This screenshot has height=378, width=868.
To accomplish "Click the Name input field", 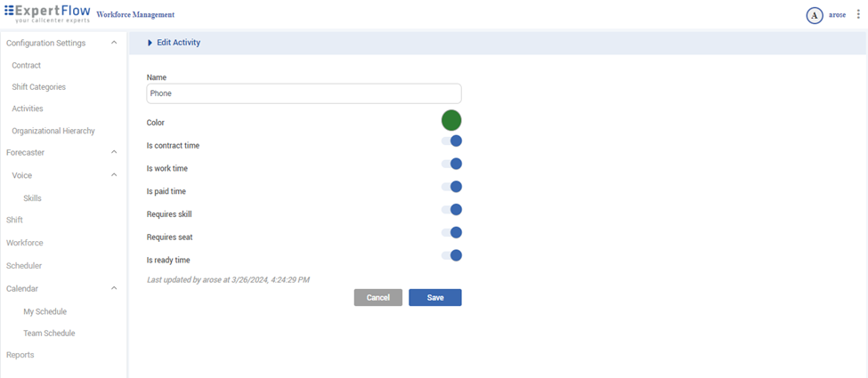I will 304,93.
